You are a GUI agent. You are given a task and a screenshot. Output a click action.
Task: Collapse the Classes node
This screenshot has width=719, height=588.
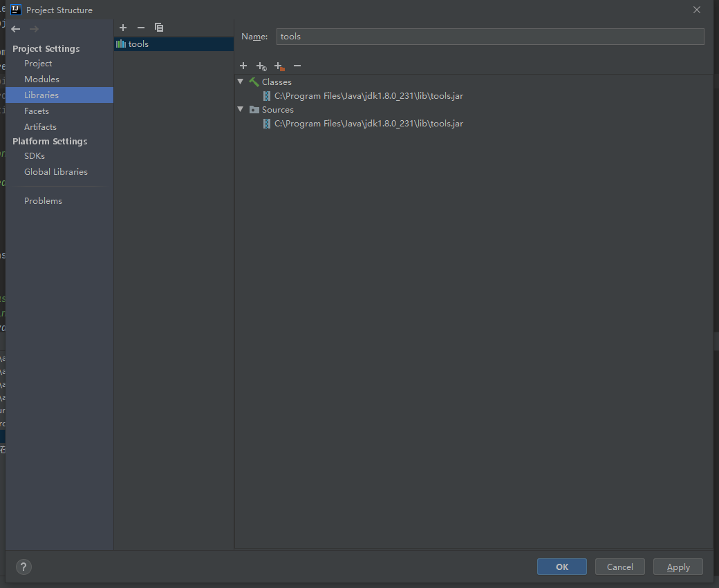pos(241,82)
